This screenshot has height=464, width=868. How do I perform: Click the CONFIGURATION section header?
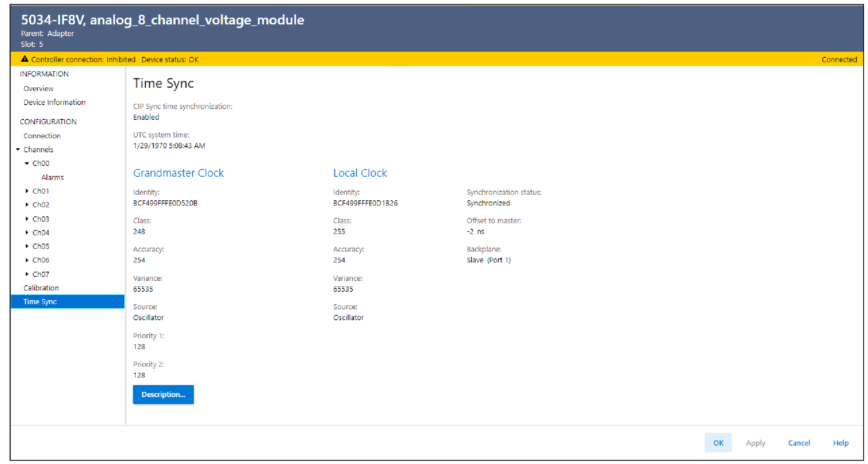click(48, 121)
